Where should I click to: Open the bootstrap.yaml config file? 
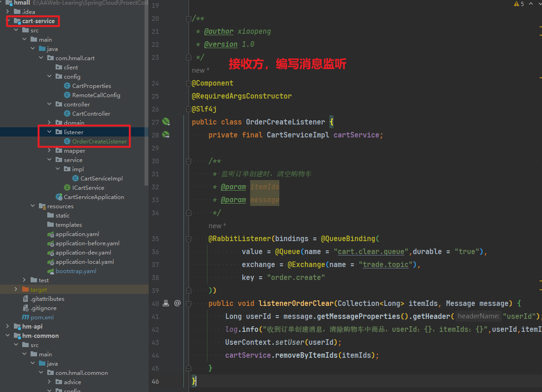pyautogui.click(x=76, y=271)
